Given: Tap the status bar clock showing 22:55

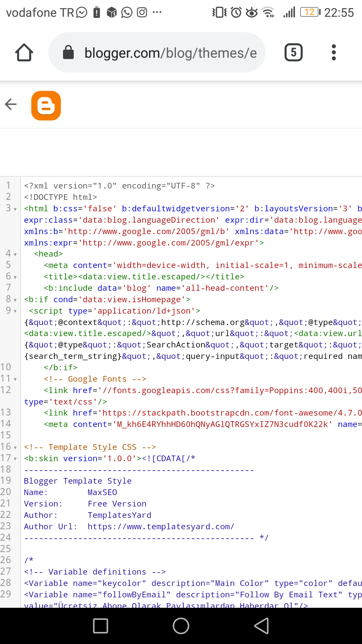Looking at the screenshot, I should (x=339, y=13).
